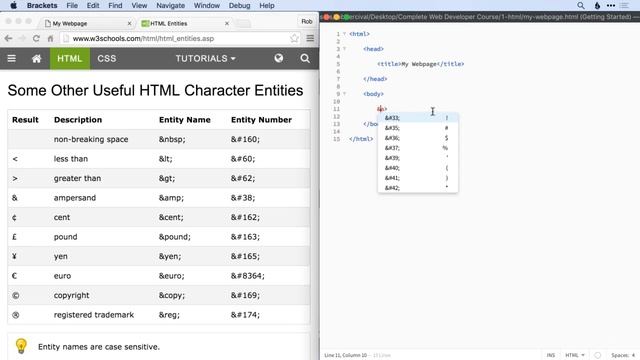Click the browser home icon

[50, 38]
